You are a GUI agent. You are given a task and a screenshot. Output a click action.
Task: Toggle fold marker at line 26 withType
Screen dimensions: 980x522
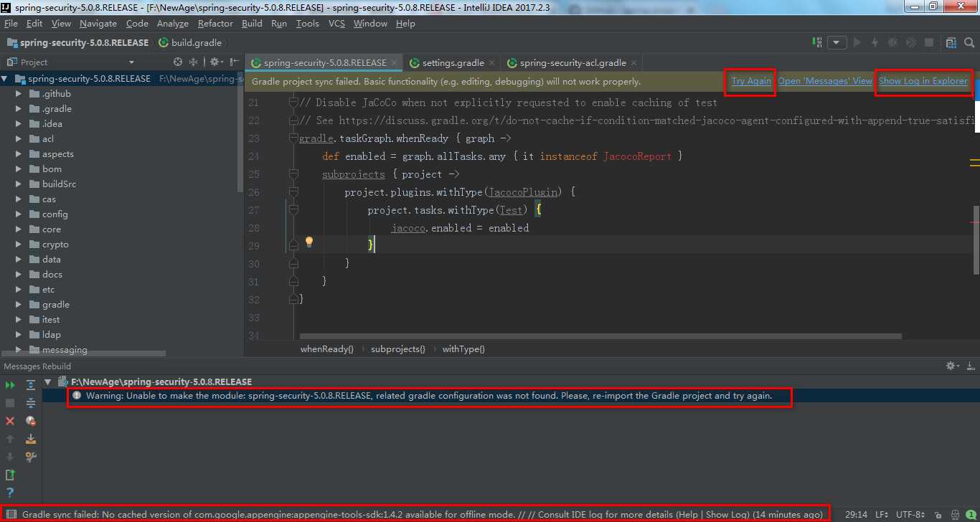click(x=293, y=192)
